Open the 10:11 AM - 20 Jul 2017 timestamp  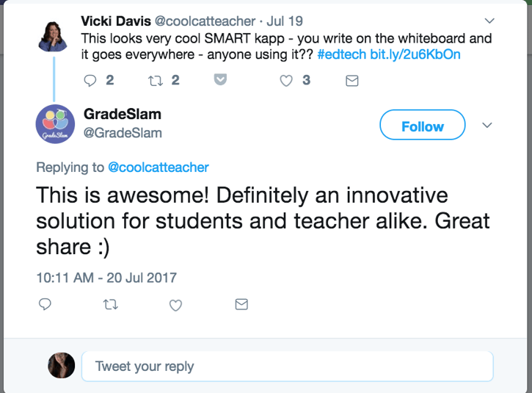[x=106, y=278]
